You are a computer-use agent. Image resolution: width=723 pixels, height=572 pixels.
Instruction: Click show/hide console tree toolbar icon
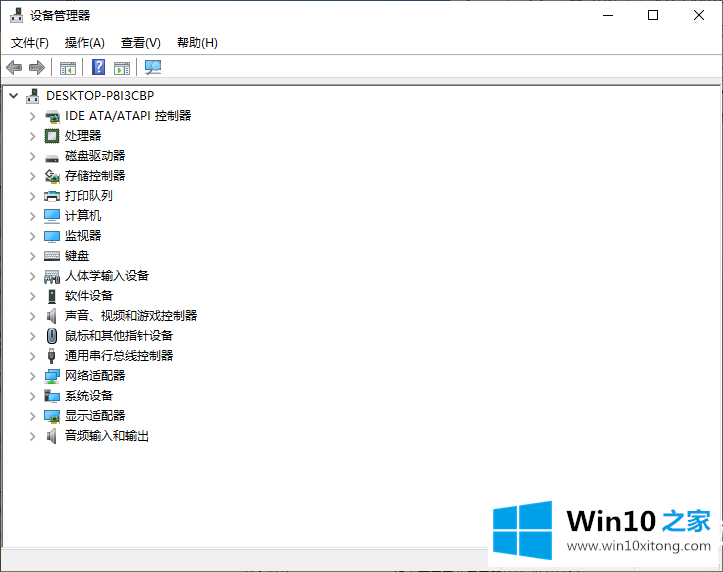pos(68,67)
